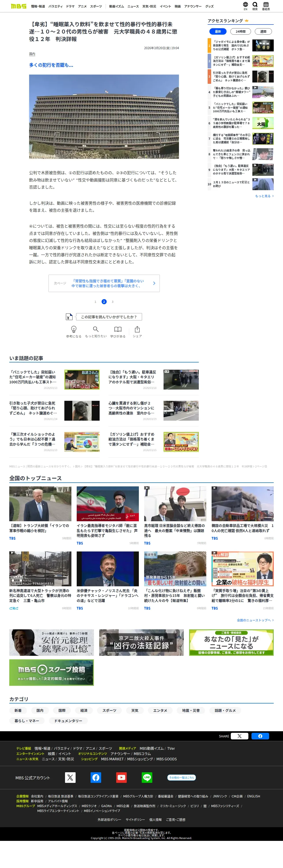Viewport: 283px width, 868px height.
Task: Click the 安倍元総理 銃撃の記憶 banner
Action: tap(52, 642)
